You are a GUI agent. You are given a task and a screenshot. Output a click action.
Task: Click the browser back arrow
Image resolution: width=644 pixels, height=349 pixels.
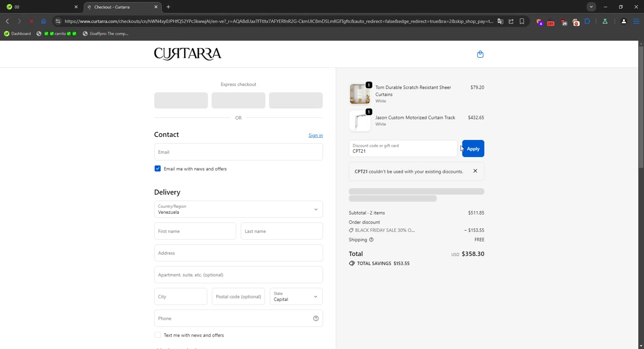pos(7,21)
